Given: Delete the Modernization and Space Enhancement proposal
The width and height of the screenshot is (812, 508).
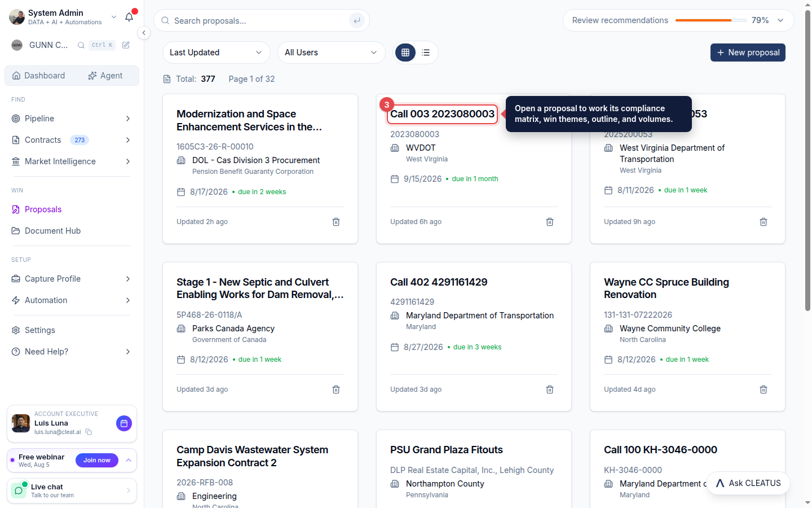Looking at the screenshot, I should tap(336, 222).
